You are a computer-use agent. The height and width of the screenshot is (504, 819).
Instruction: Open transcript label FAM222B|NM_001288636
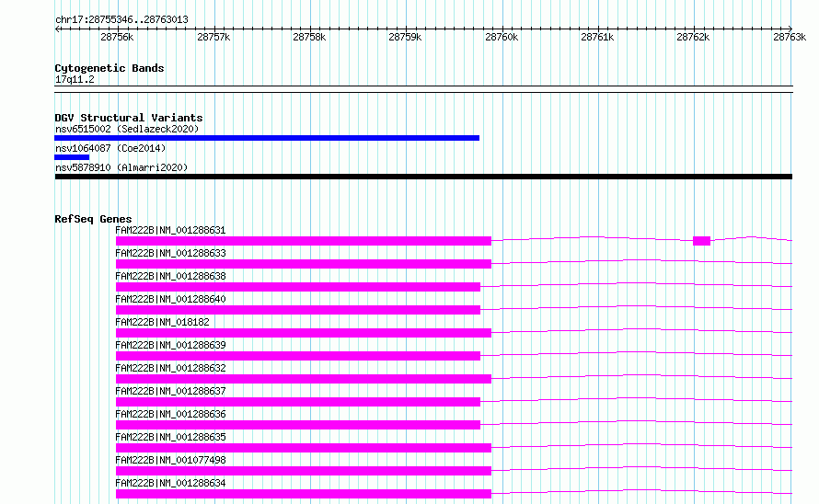170,414
